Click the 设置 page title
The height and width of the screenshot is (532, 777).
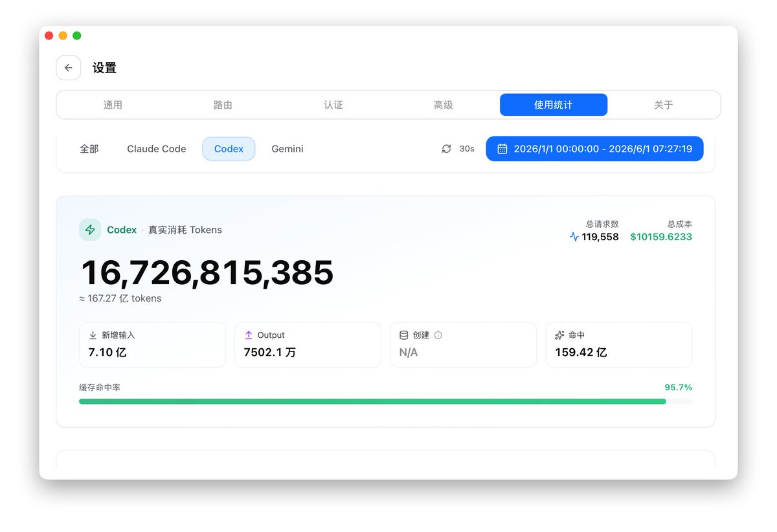coord(104,68)
